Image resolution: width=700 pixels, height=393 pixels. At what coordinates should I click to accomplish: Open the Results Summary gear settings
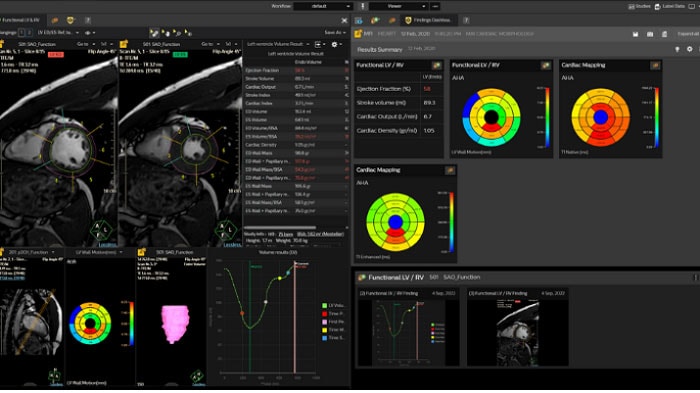[690, 49]
